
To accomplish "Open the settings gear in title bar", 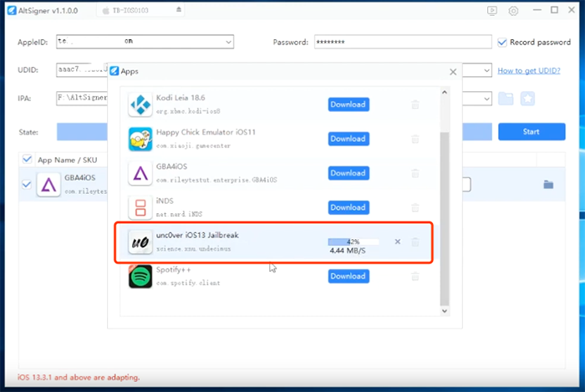I will 513,11.
